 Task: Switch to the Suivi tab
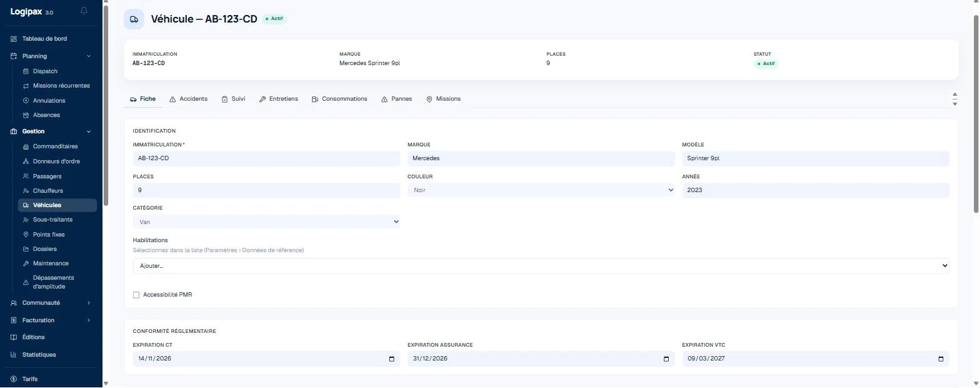coord(233,99)
